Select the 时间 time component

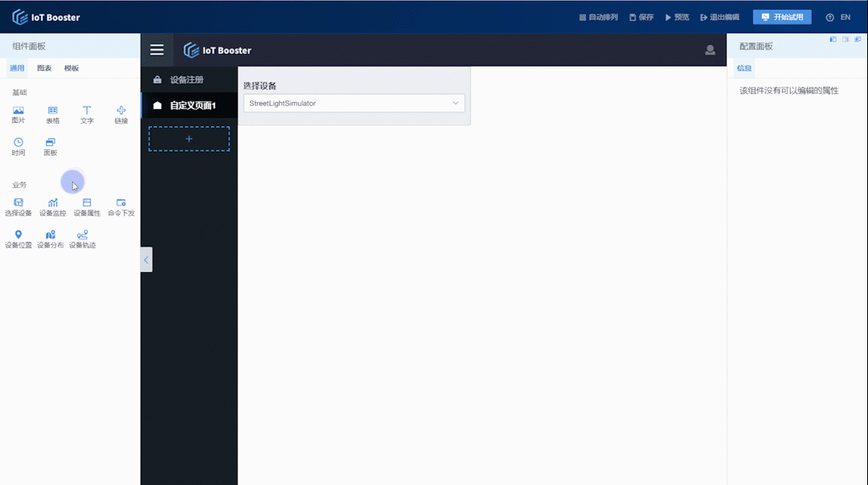point(18,147)
